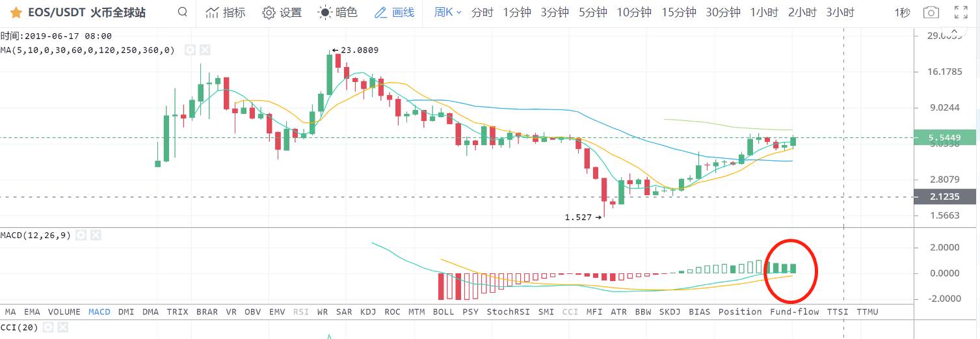Select the BIAS indicator tab

point(700,312)
